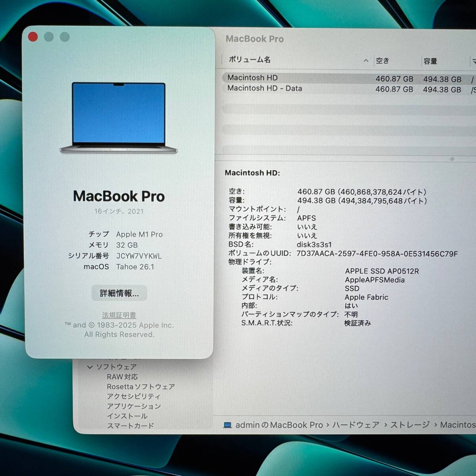Screen dimensions: 476x476
Task: Click the MacBook Pro laptop image
Action: pos(119,118)
